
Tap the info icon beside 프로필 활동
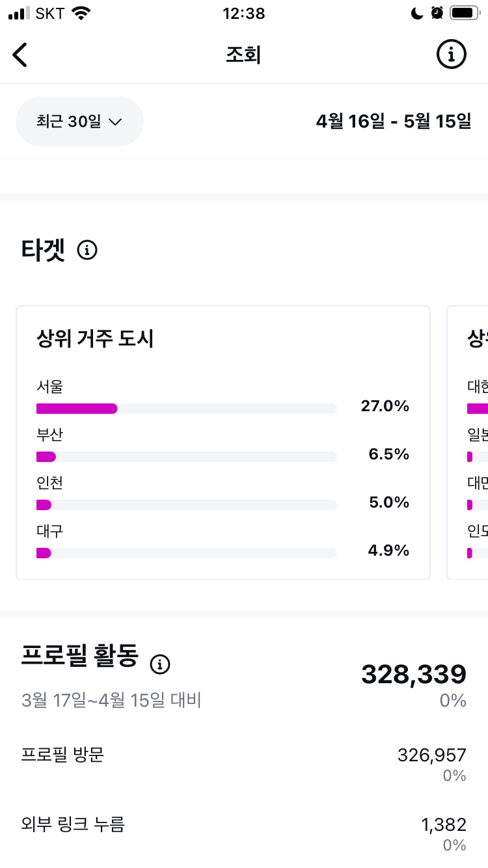[x=160, y=664]
